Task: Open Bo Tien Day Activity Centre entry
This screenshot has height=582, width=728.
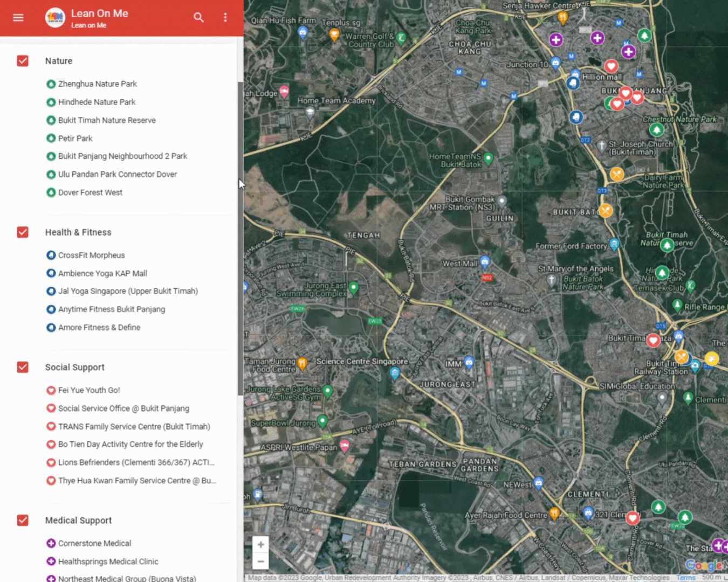Action: pos(131,445)
